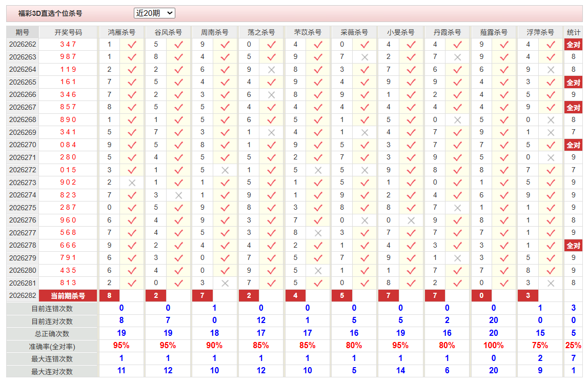Click the 丹霞杀号 column header
Viewport: 588px width, 383px height.
coord(447,32)
